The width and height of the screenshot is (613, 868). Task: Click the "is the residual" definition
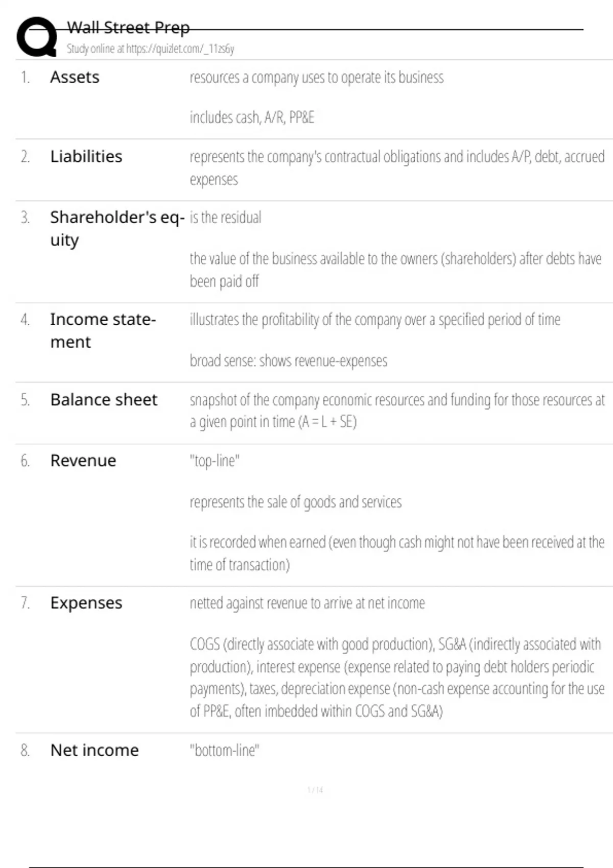click(x=225, y=218)
